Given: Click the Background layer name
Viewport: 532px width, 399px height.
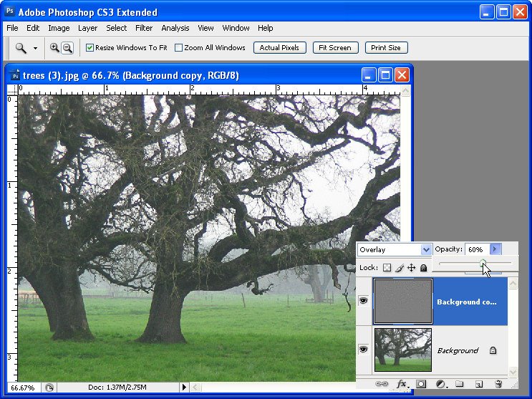Looking at the screenshot, I should 458,350.
